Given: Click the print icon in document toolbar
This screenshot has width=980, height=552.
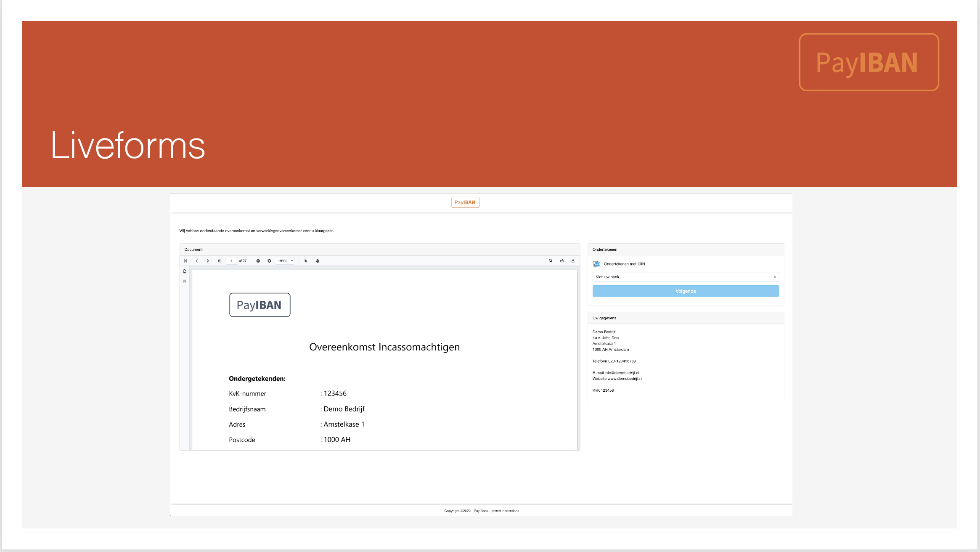Looking at the screenshot, I should pos(562,260).
